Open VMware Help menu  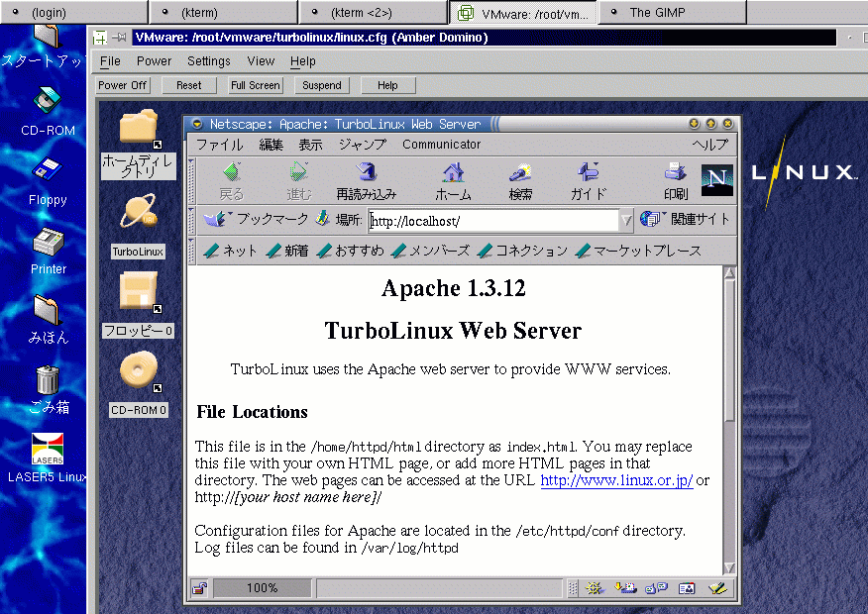(303, 61)
